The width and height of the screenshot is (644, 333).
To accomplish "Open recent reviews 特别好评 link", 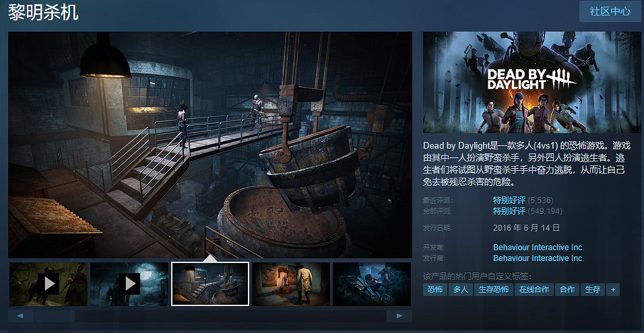I will pyautogui.click(x=509, y=200).
